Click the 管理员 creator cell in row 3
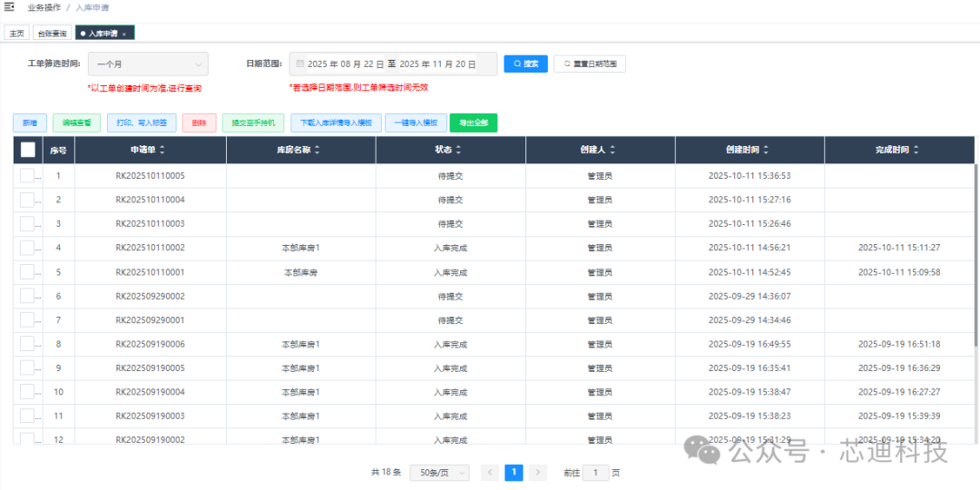Image resolution: width=980 pixels, height=490 pixels. pos(600,224)
